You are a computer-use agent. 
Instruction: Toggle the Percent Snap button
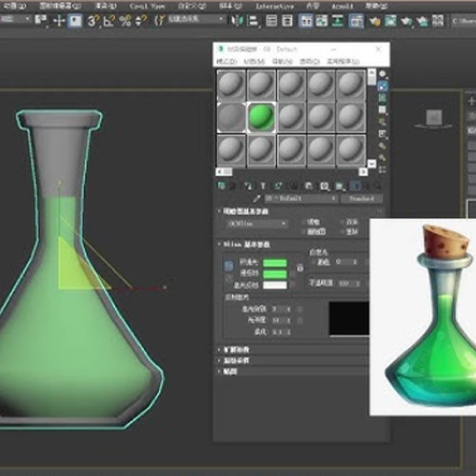(x=125, y=21)
